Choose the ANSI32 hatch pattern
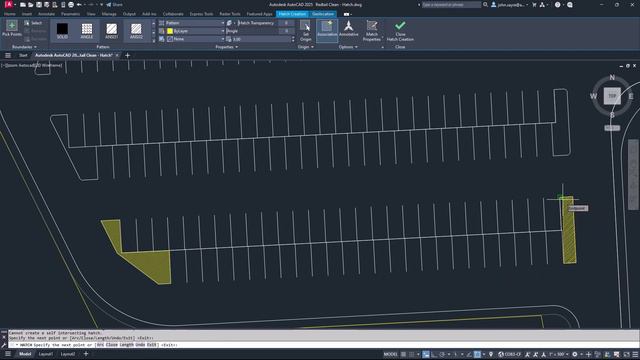This screenshot has width=640, height=360. [x=136, y=31]
